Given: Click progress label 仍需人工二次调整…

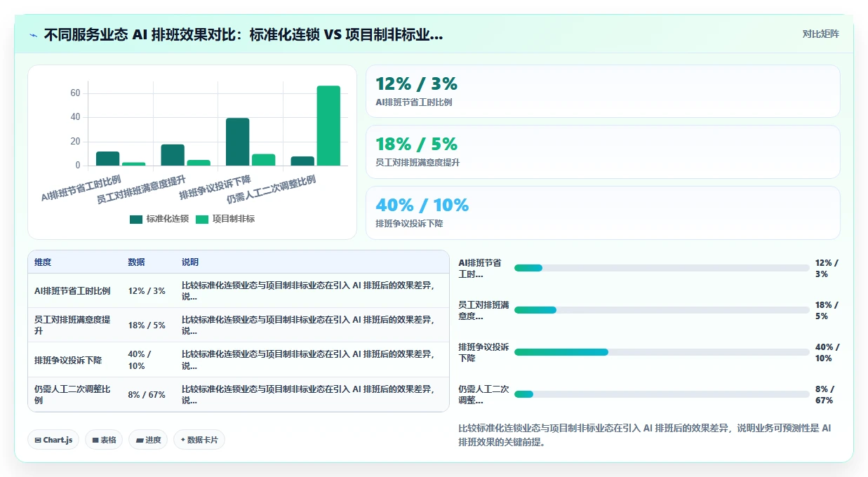Looking at the screenshot, I should coord(483,394).
